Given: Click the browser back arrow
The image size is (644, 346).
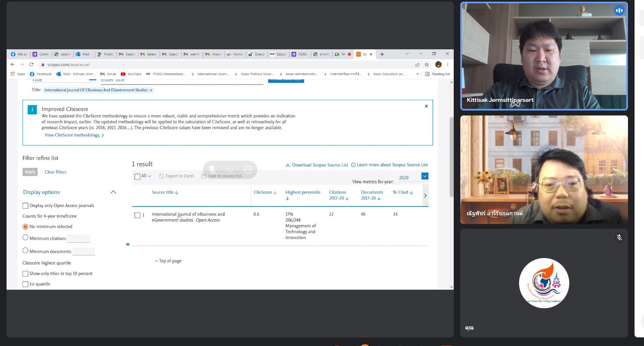Looking at the screenshot, I should (x=12, y=65).
